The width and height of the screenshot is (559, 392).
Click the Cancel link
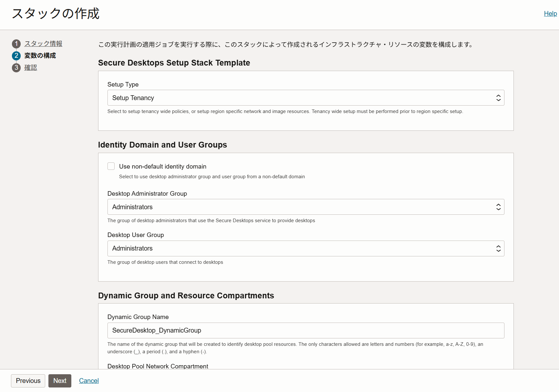point(89,381)
